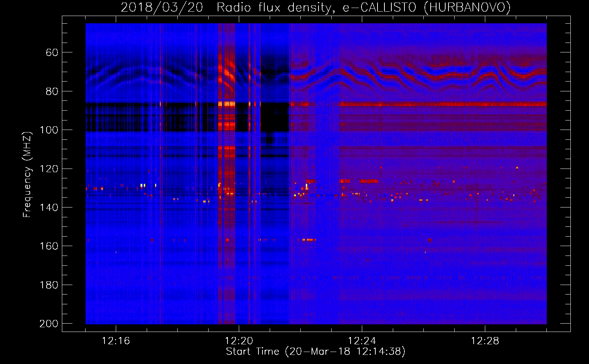589x364 pixels.
Task: Click the frequency tick label '100'
Action: pyautogui.click(x=49, y=130)
